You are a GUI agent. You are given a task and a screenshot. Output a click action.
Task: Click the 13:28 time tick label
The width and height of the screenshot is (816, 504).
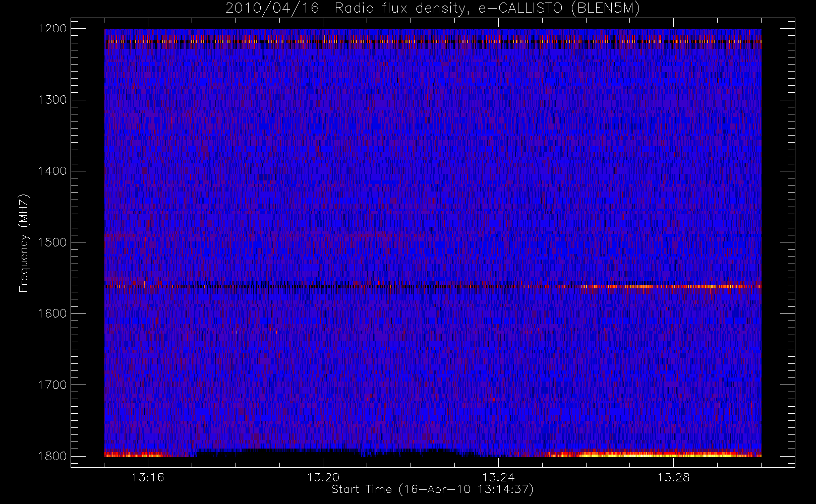(x=673, y=477)
